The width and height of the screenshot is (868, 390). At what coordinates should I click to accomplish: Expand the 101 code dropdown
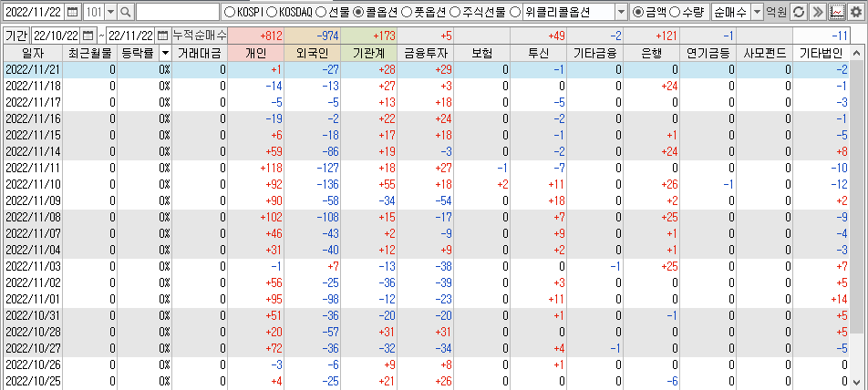pos(110,12)
